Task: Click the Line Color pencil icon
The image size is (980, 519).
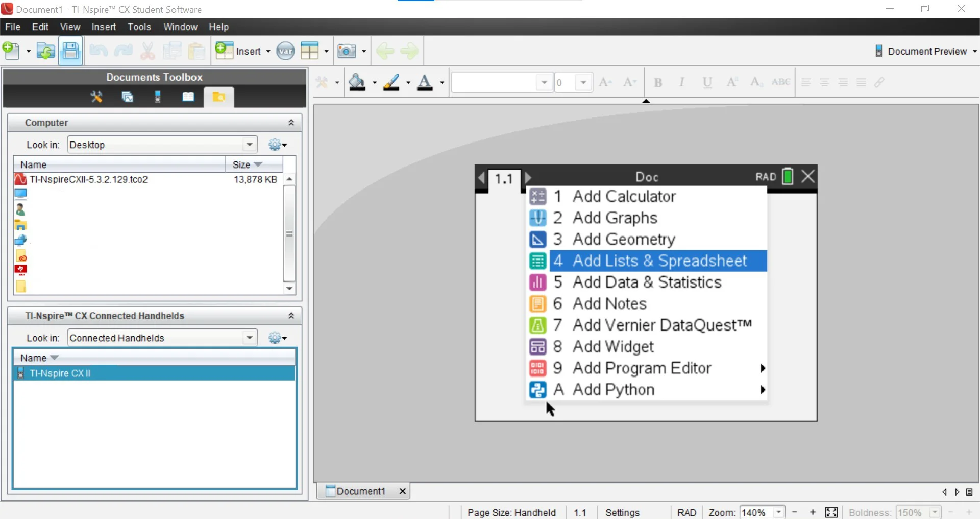Action: click(x=391, y=82)
